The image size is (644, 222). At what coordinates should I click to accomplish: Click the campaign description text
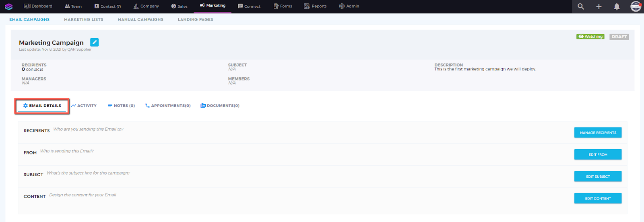(x=485, y=69)
